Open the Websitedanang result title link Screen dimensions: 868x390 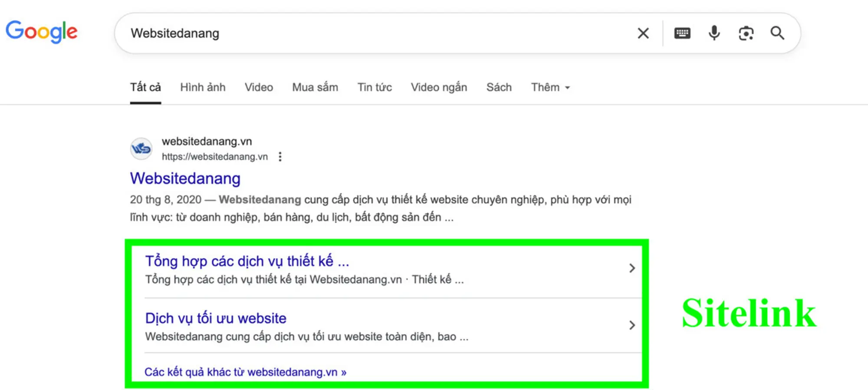pyautogui.click(x=185, y=178)
